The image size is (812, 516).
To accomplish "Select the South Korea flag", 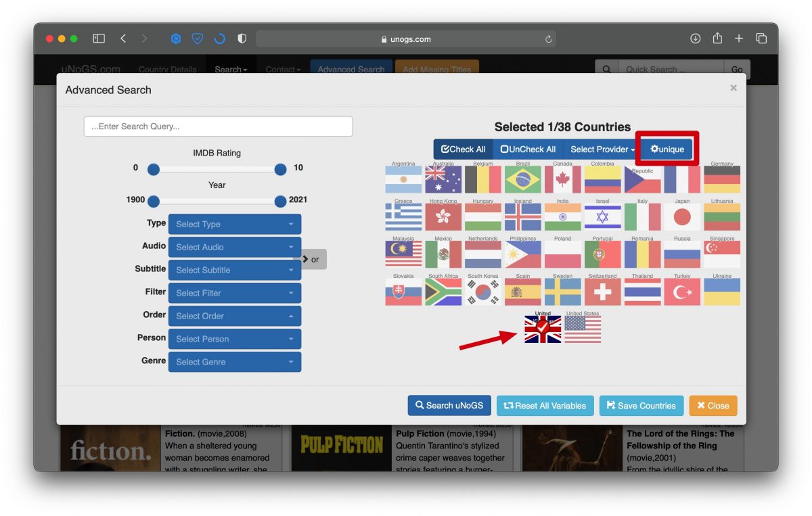I will [483, 292].
